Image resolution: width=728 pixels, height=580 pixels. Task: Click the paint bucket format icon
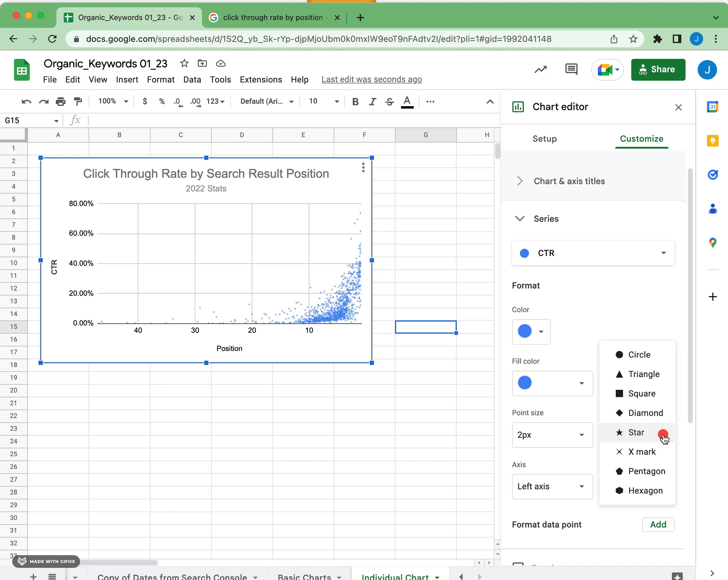point(78,101)
